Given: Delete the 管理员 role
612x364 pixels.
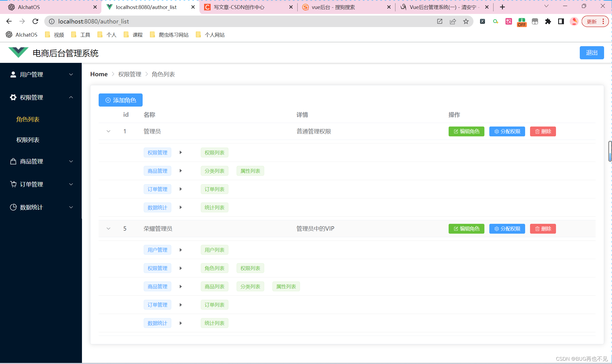Looking at the screenshot, I should coord(543,131).
